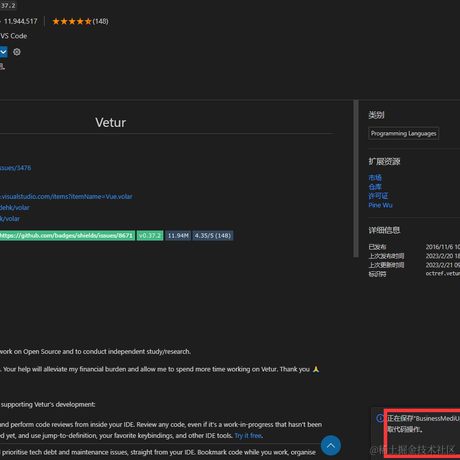The width and height of the screenshot is (460, 460).
Task: Expand the blue dropdown arrow beside the gear
Action: [x=3, y=52]
